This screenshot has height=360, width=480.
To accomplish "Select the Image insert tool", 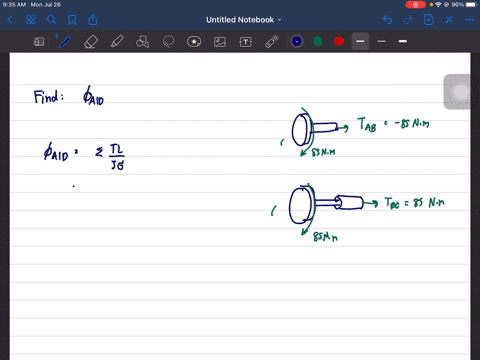I will 220,42.
